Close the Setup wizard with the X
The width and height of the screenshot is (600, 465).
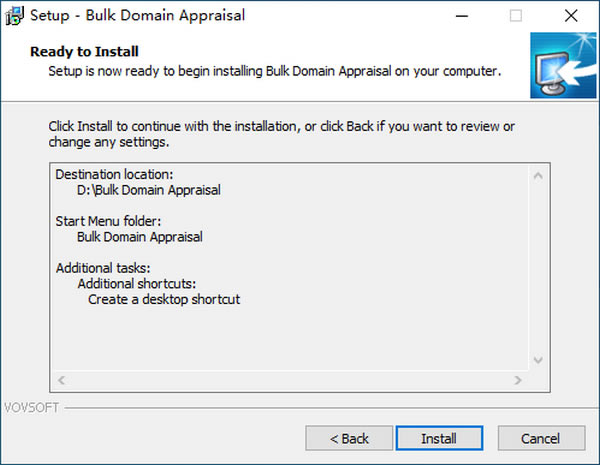[x=571, y=16]
